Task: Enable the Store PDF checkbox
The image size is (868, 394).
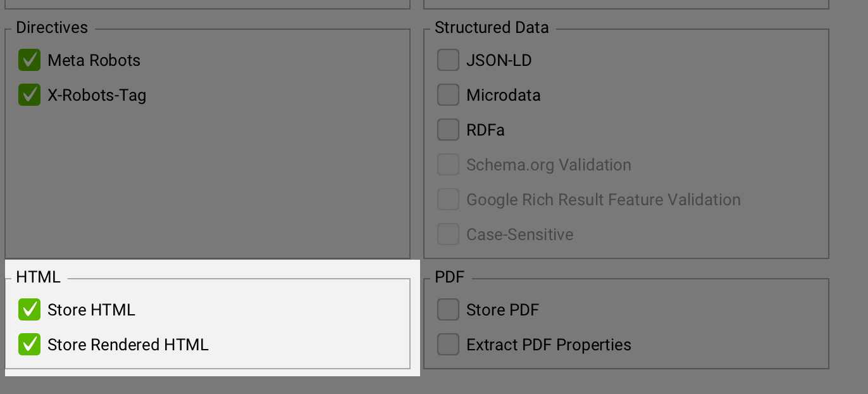Action: pos(448,310)
